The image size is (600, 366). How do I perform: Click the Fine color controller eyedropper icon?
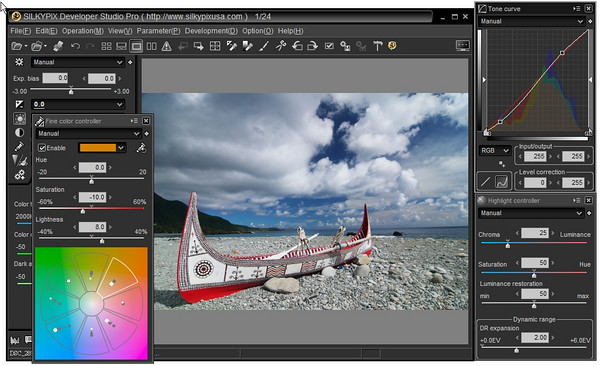(142, 148)
